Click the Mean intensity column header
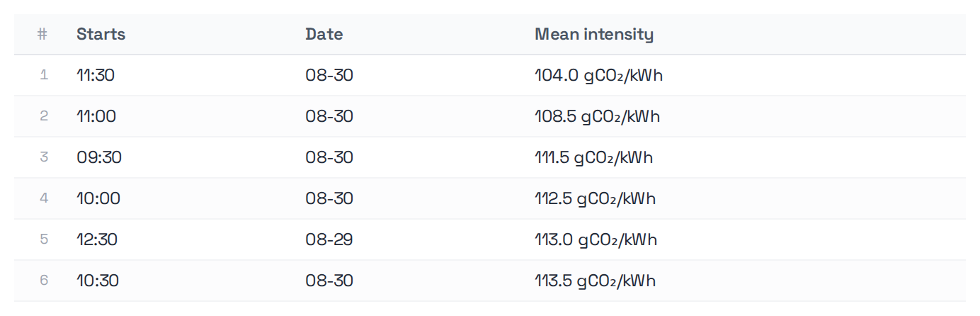The image size is (980, 316). pyautogui.click(x=594, y=34)
